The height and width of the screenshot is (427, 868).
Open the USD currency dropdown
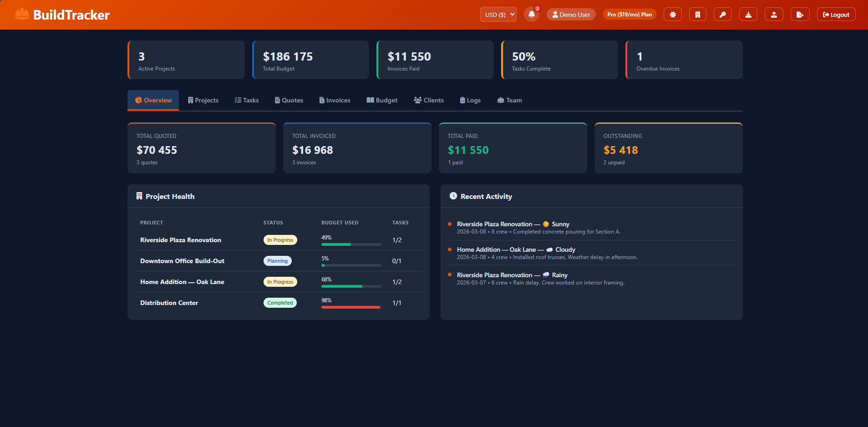pos(498,14)
